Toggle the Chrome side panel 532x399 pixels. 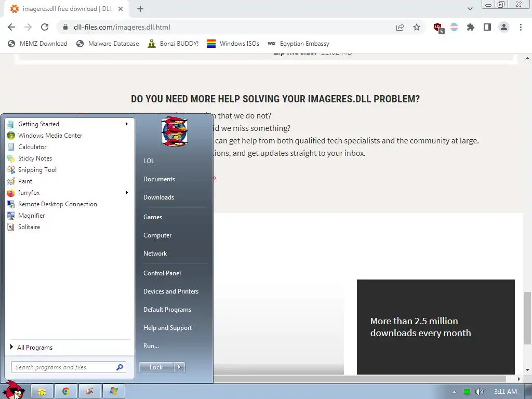[x=487, y=27]
